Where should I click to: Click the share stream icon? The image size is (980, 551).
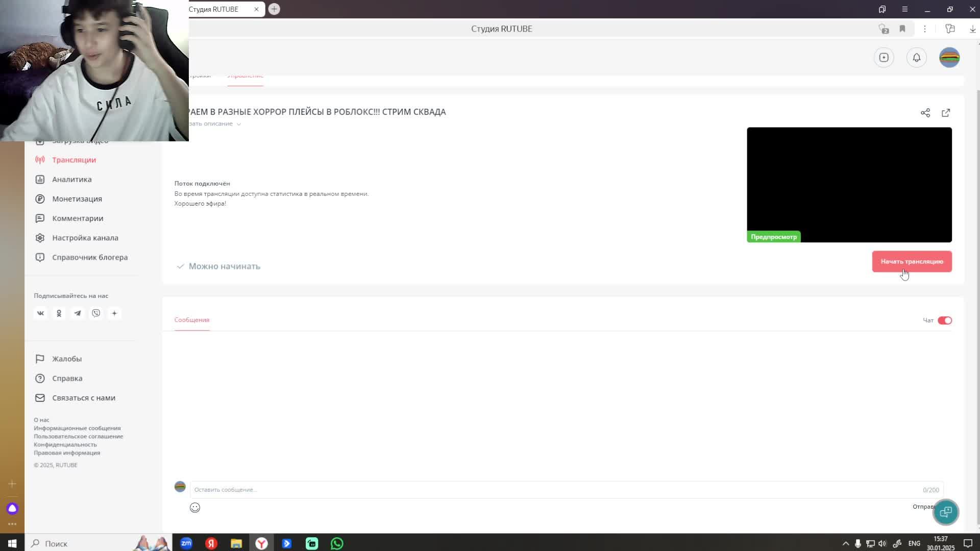925,113
